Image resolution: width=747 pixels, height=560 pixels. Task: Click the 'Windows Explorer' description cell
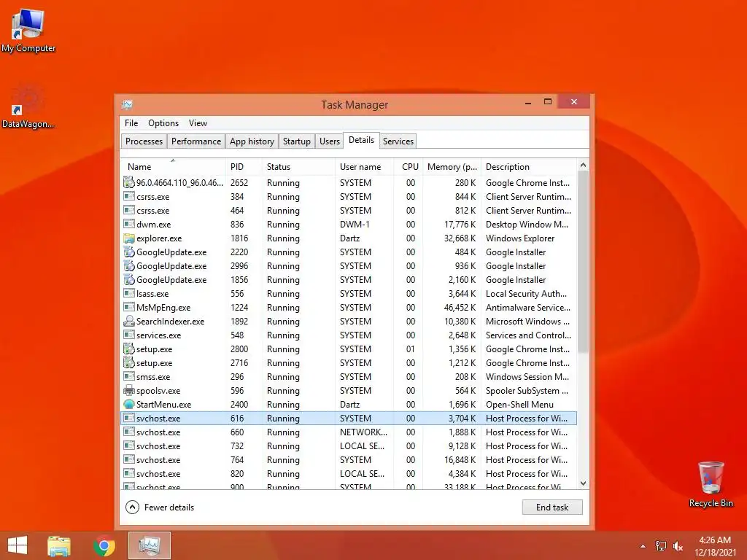(520, 238)
